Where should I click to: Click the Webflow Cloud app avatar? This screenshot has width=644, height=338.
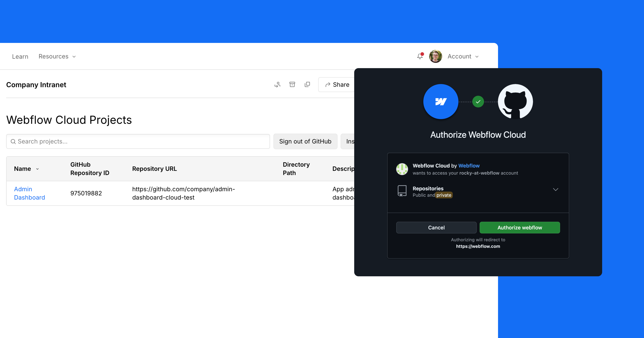tap(402, 169)
